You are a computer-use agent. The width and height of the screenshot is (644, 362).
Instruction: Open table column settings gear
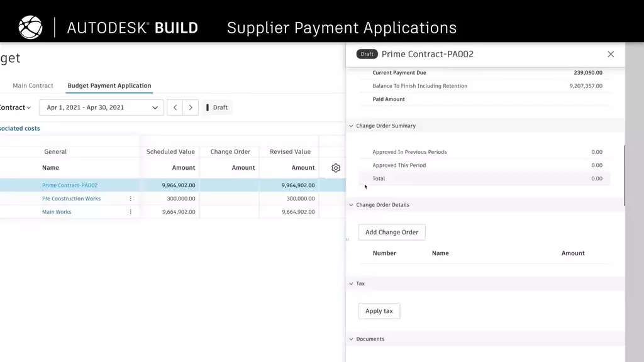(336, 168)
